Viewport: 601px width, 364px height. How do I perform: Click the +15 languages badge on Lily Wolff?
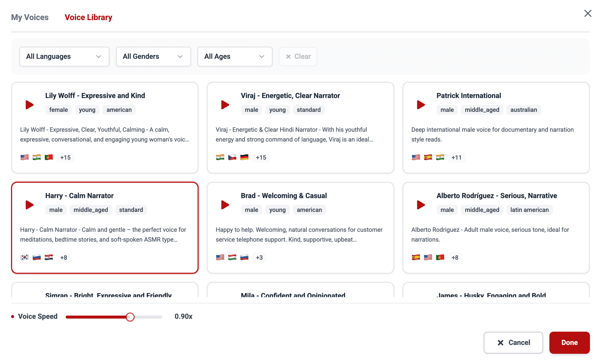[x=65, y=157]
